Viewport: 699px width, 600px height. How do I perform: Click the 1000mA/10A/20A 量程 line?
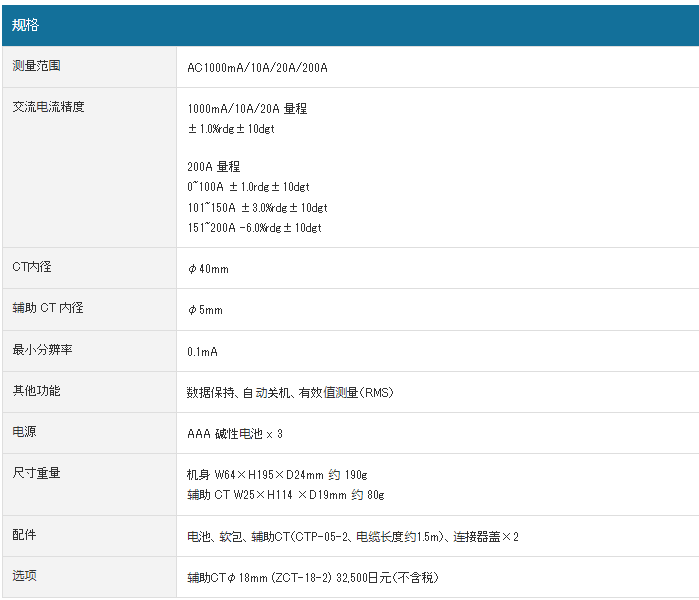pyautogui.click(x=247, y=109)
